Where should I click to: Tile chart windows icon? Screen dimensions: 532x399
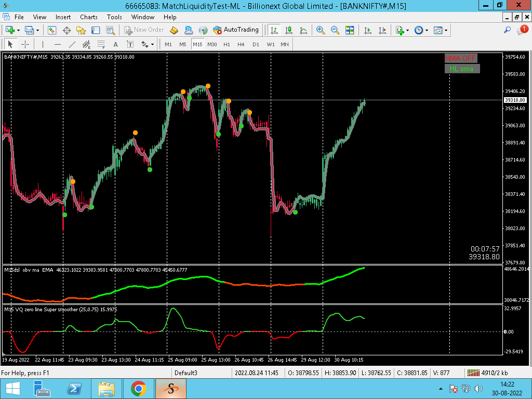(x=350, y=30)
